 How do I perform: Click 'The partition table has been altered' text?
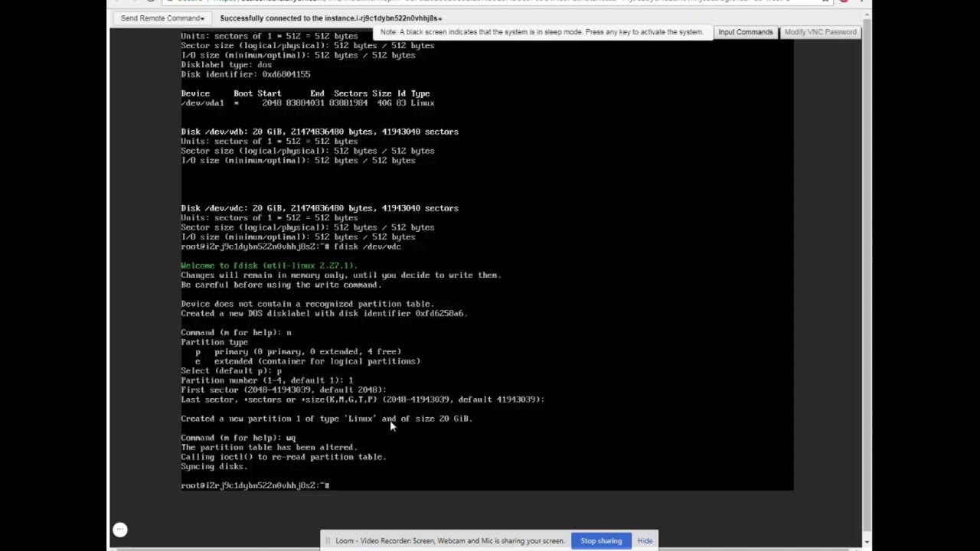point(269,447)
